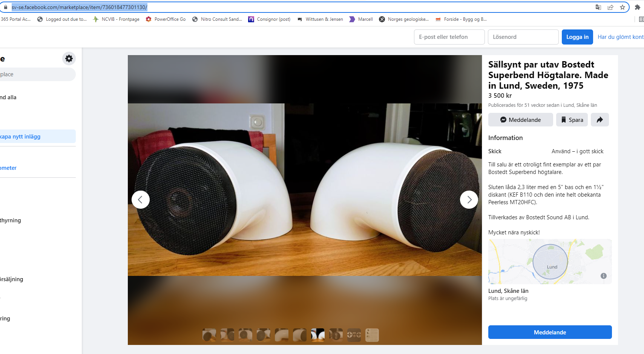Select the third thumbnail in the photo strip
Screen dimensions: 644x354
(245, 335)
